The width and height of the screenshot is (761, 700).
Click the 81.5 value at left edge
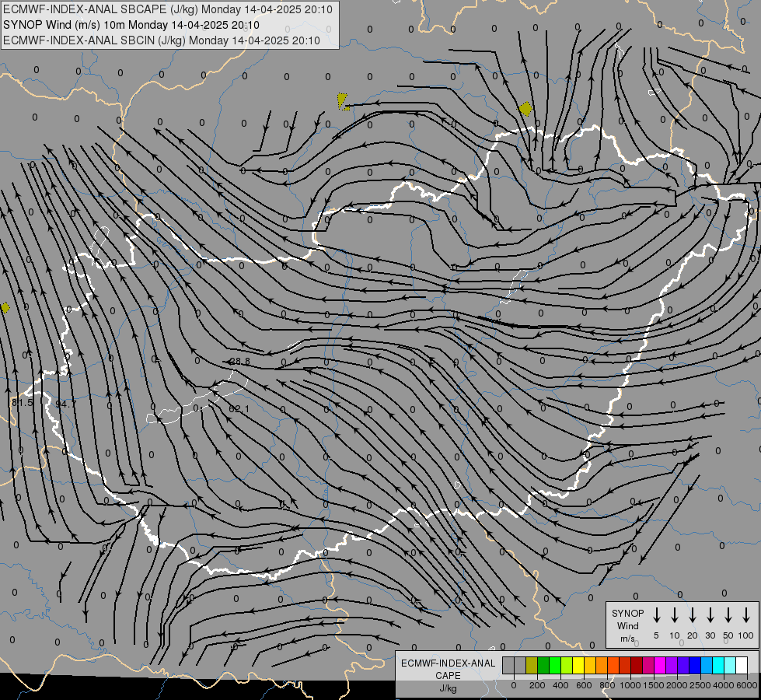click(22, 403)
